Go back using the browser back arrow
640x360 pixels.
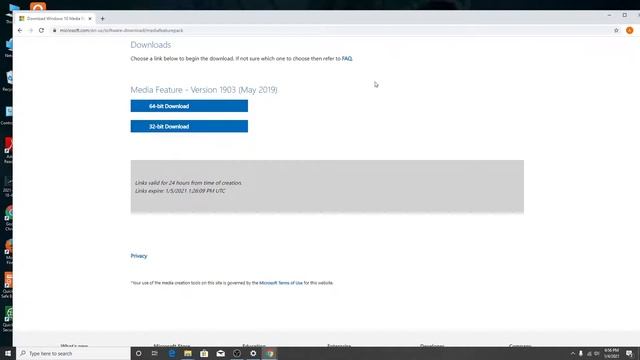click(x=20, y=30)
